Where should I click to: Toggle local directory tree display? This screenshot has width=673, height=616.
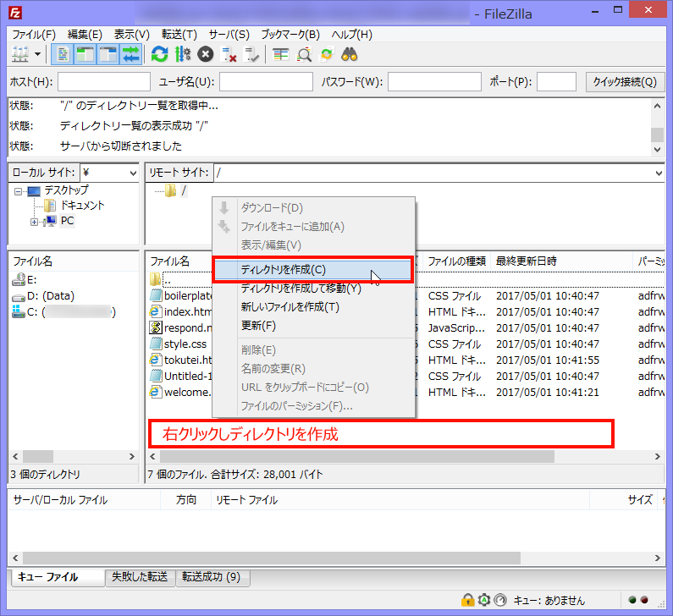[85, 54]
